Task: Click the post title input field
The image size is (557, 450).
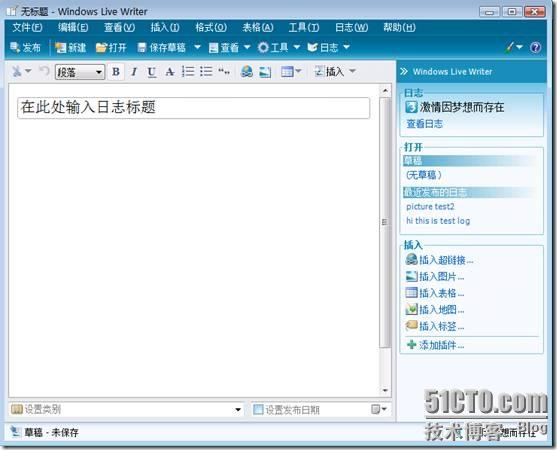Action: pos(194,108)
